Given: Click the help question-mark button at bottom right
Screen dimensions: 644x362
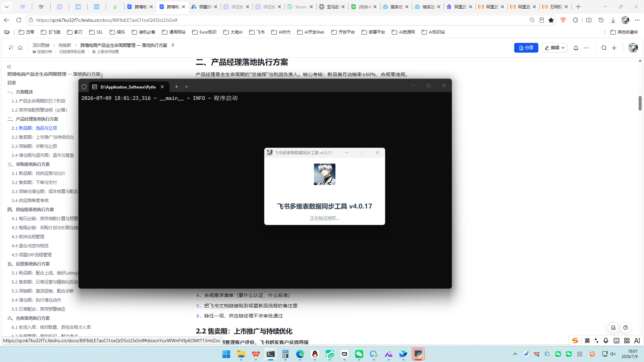Looking at the screenshot, I should [x=626, y=328].
